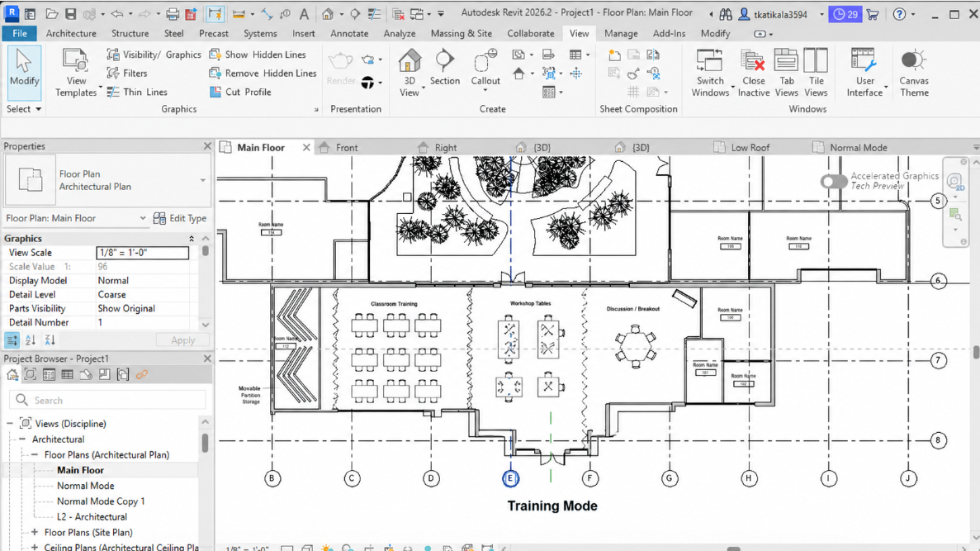Switch to the Normal Mode view tab
This screenshot has width=980, height=551.
click(858, 148)
